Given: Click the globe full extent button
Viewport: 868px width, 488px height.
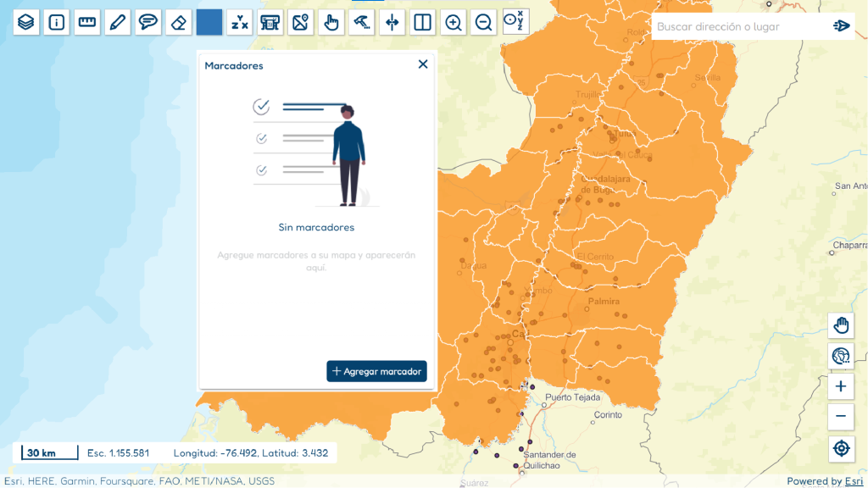Looking at the screenshot, I should [841, 356].
